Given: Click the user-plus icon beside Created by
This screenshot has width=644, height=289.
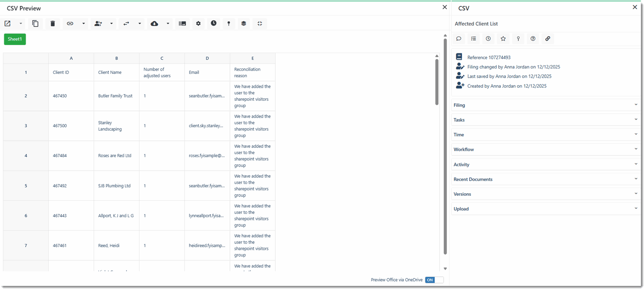Looking at the screenshot, I should click(x=460, y=85).
